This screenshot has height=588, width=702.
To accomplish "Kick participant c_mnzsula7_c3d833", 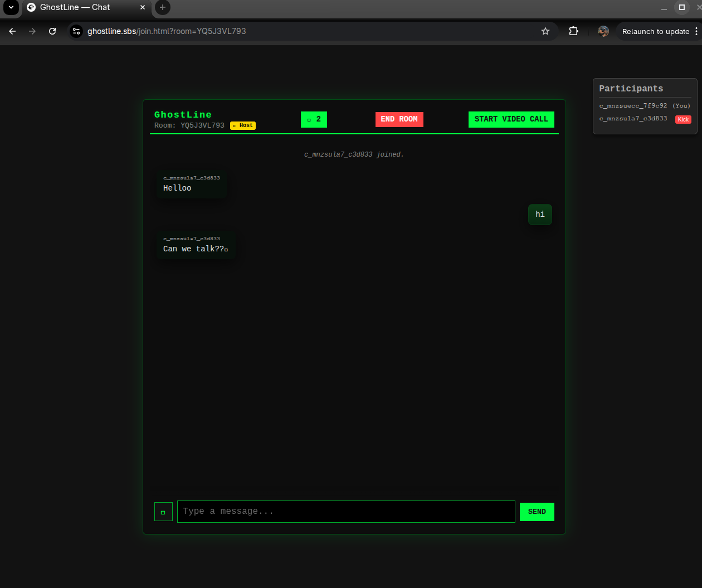I will 683,119.
